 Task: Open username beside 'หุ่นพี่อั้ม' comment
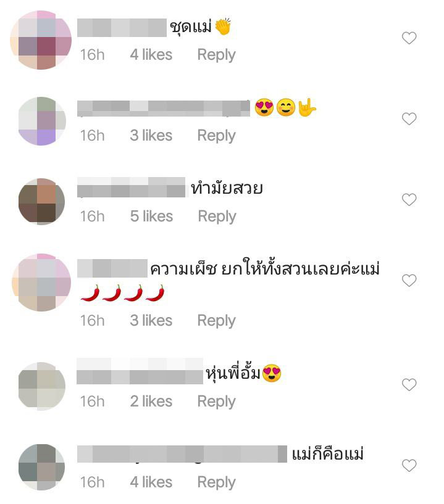(140, 371)
